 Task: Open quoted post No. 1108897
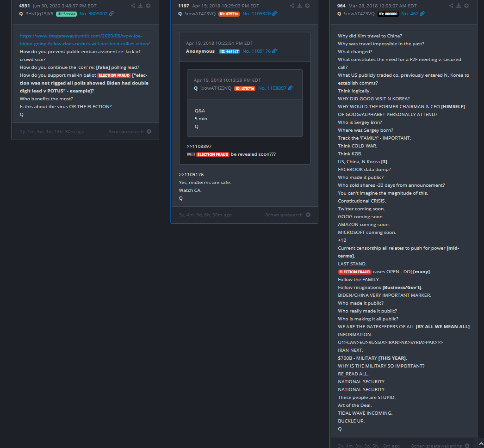coord(272,88)
